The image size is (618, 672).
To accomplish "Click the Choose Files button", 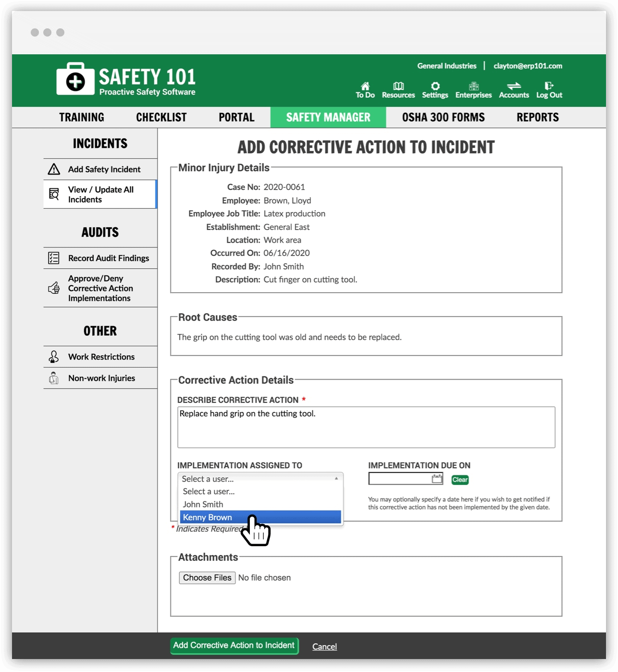I will [x=207, y=578].
